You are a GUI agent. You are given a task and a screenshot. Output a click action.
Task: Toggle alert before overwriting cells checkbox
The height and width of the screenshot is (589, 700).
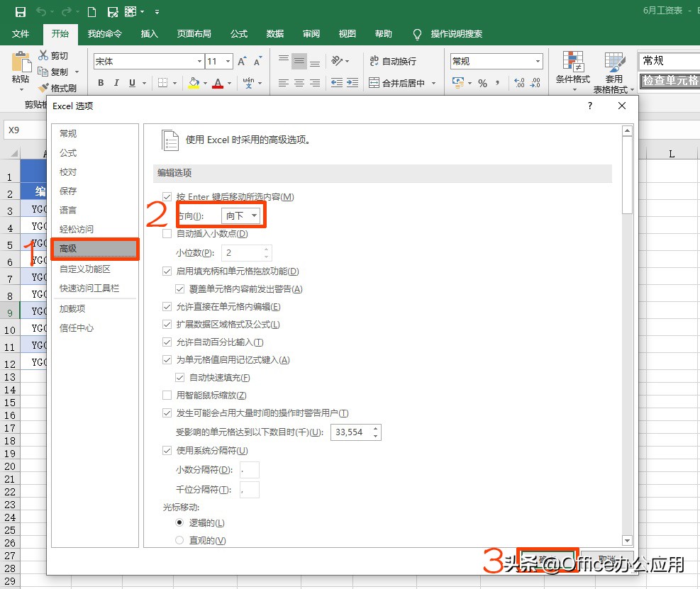click(180, 289)
